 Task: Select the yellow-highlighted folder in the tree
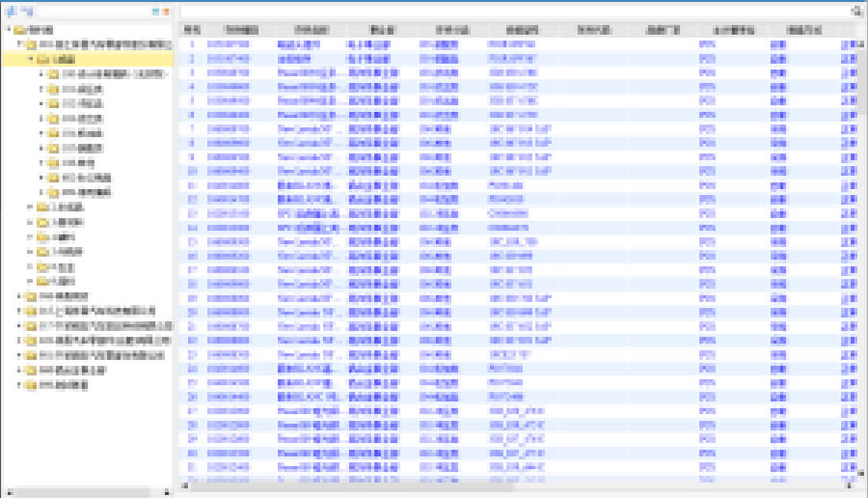[88, 59]
